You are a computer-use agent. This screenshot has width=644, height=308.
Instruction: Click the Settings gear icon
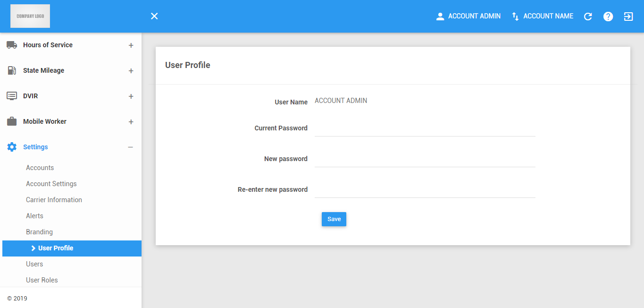coord(12,147)
